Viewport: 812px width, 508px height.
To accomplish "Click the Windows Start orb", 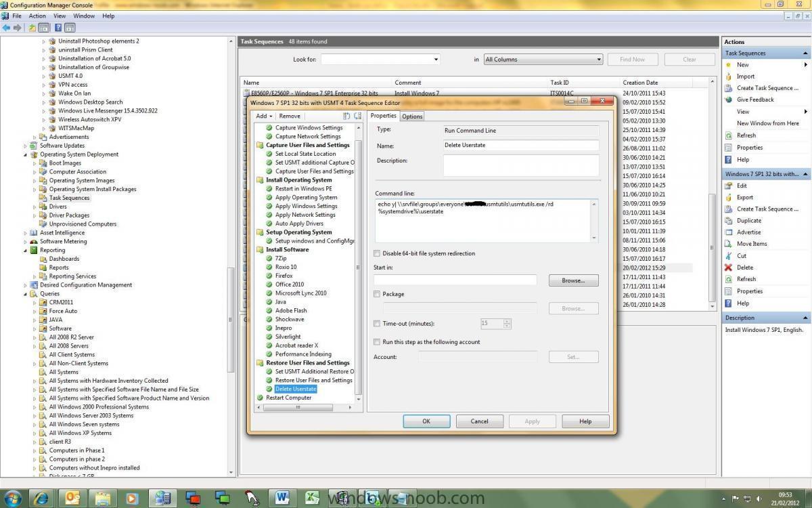I will [x=13, y=498].
